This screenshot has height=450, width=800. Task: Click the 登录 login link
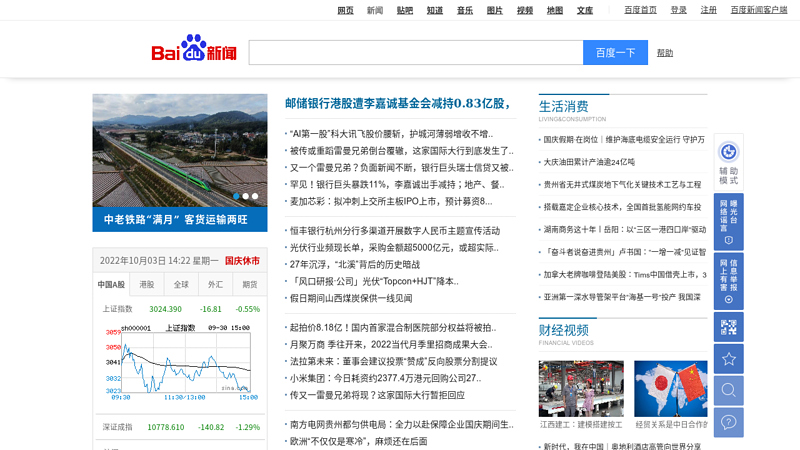[679, 10]
